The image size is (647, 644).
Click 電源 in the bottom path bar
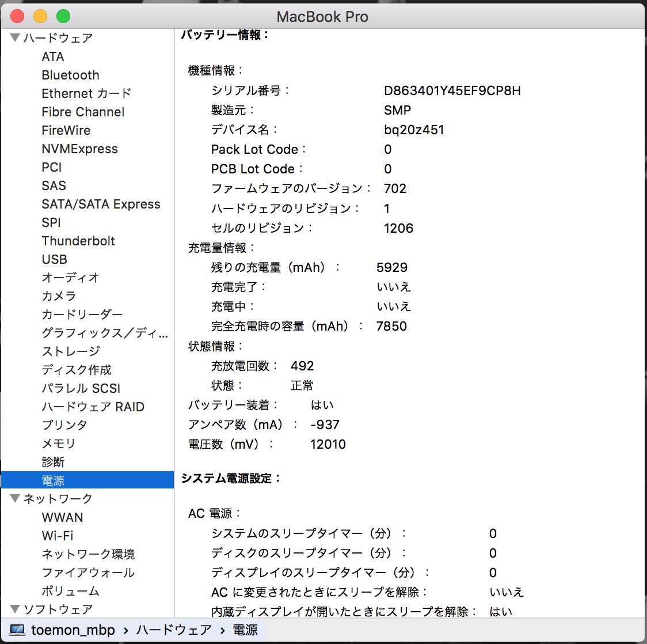pos(245,630)
